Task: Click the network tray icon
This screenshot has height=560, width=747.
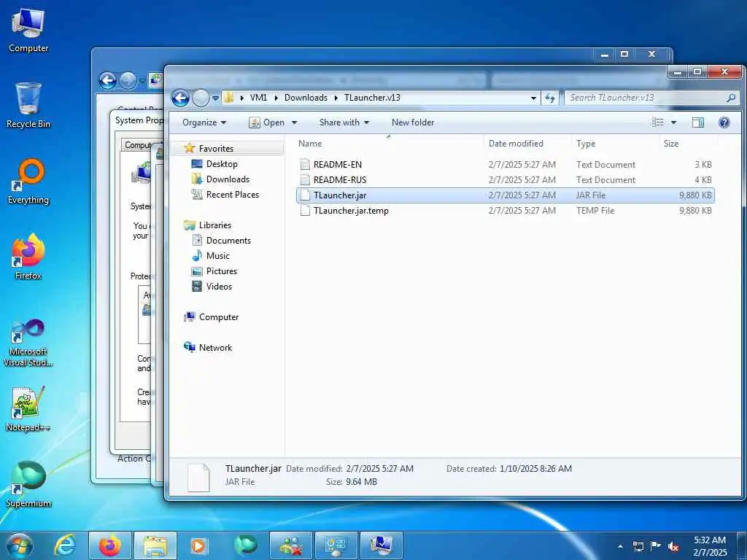Action: pos(638,546)
